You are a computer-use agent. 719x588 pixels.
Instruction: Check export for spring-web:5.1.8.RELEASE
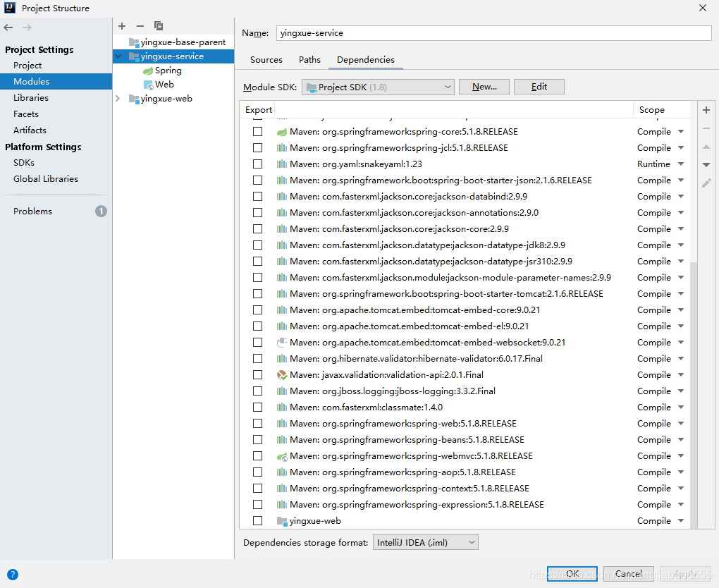[258, 423]
